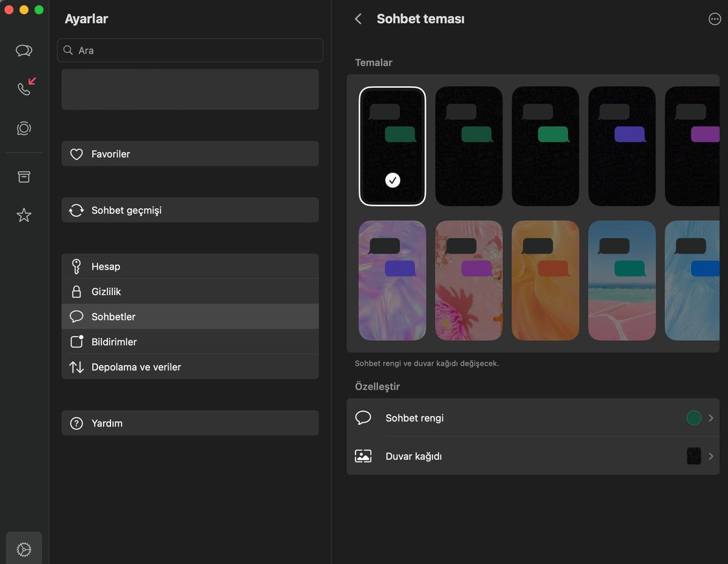The width and height of the screenshot is (728, 564).
Task: Click the Ara search field
Action: tap(190, 50)
